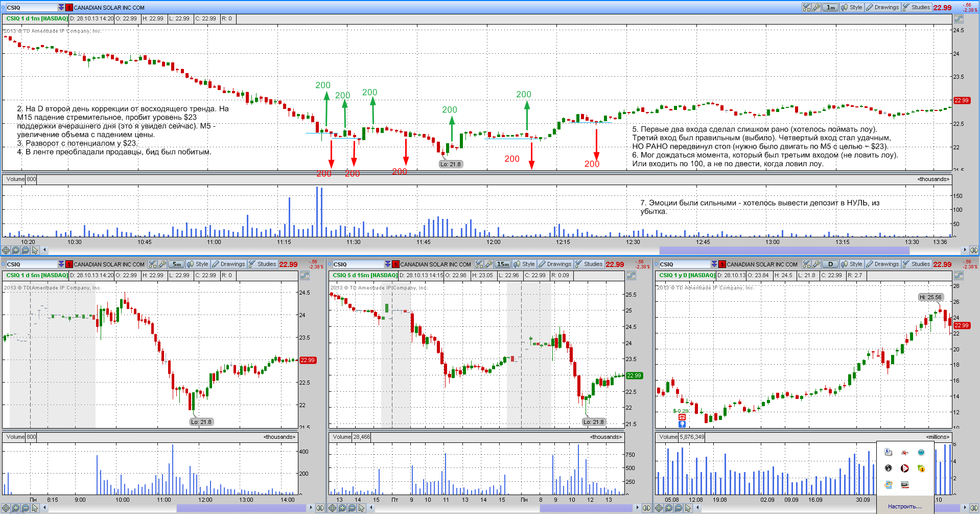Select pointer cursor tool in top chart
Screen dimensions: 980x514
pyautogui.click(x=35, y=250)
